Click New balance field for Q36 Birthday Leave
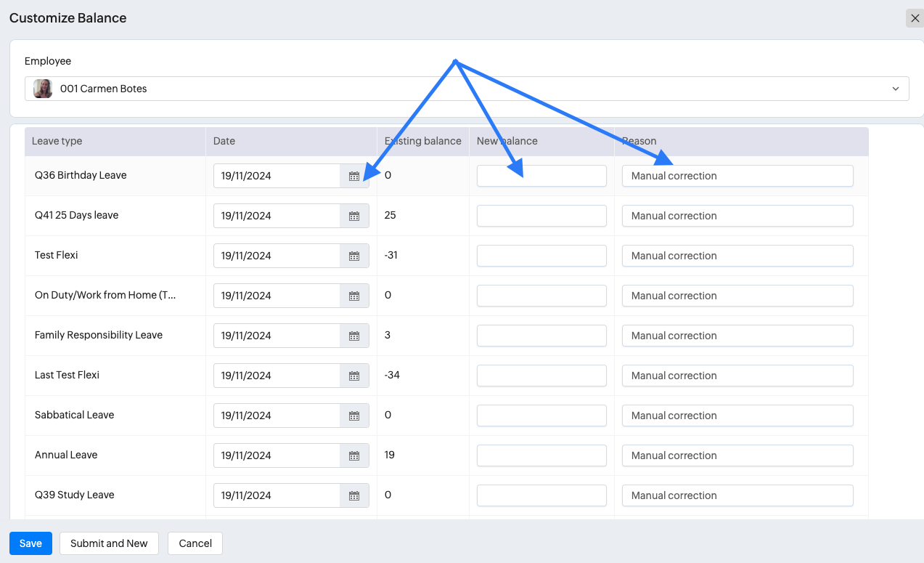Image resolution: width=924 pixels, height=563 pixels. [541, 176]
